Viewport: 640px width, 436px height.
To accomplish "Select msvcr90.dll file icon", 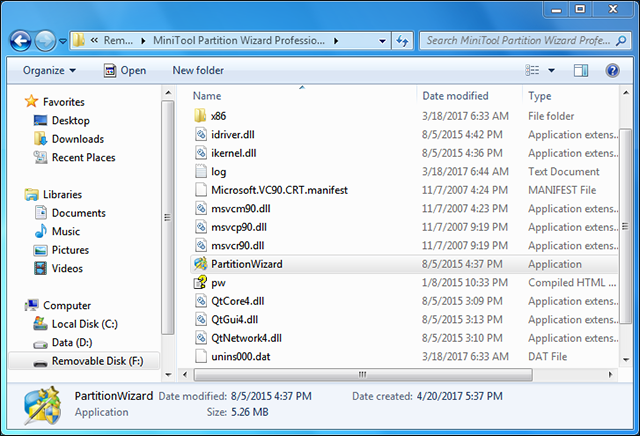I will (200, 245).
